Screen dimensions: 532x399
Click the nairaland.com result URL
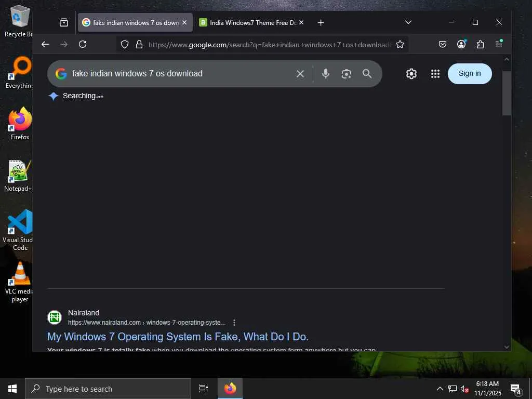tap(147, 323)
